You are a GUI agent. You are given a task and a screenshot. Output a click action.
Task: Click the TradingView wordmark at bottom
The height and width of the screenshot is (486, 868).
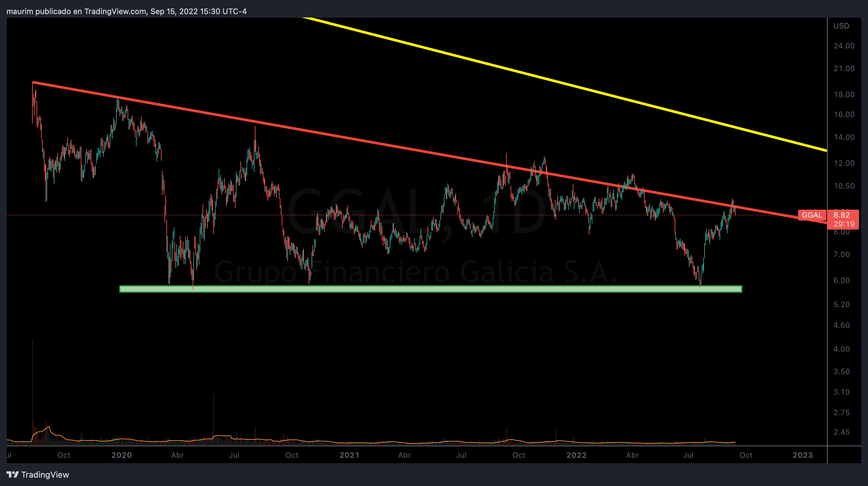[x=45, y=474]
